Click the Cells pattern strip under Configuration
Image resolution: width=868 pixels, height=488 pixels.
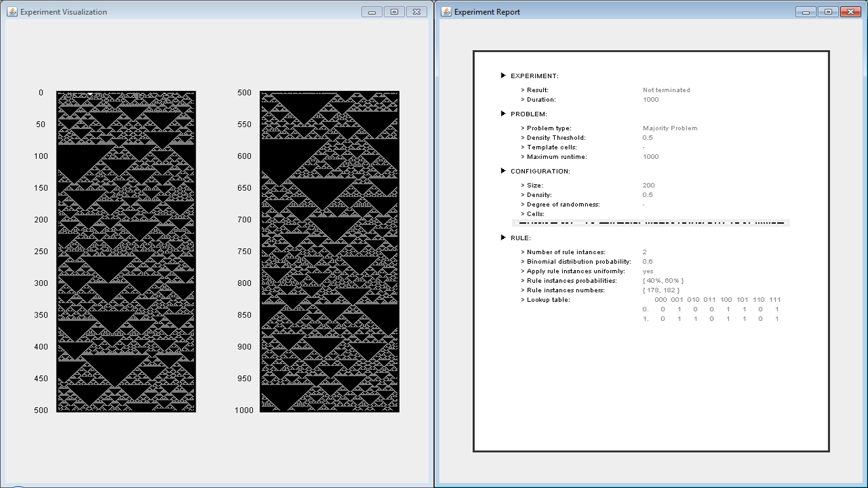[651, 223]
